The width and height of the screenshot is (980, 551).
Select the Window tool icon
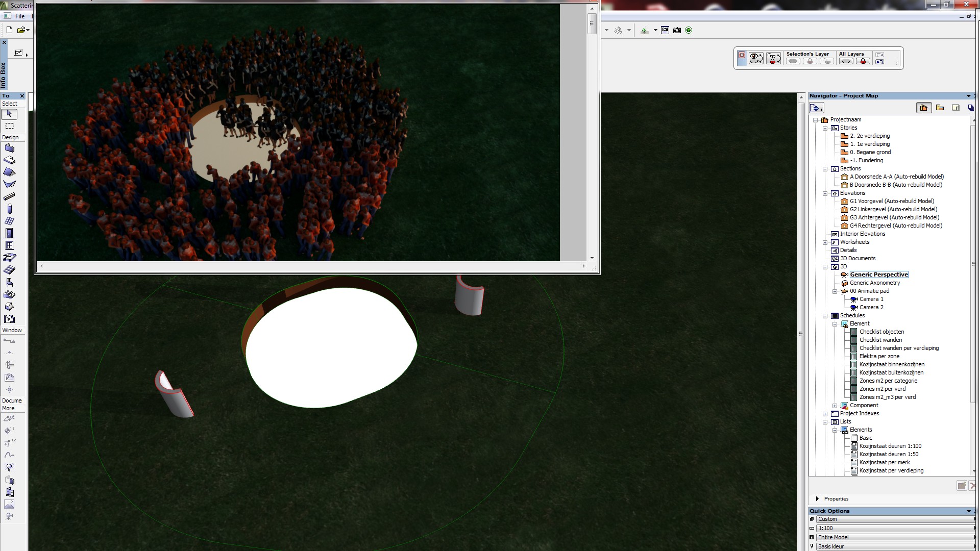[9, 245]
